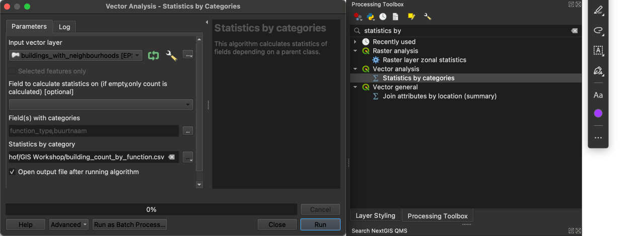Click the toolbox Options wrench icon
The image size is (644, 236).
(x=428, y=17)
